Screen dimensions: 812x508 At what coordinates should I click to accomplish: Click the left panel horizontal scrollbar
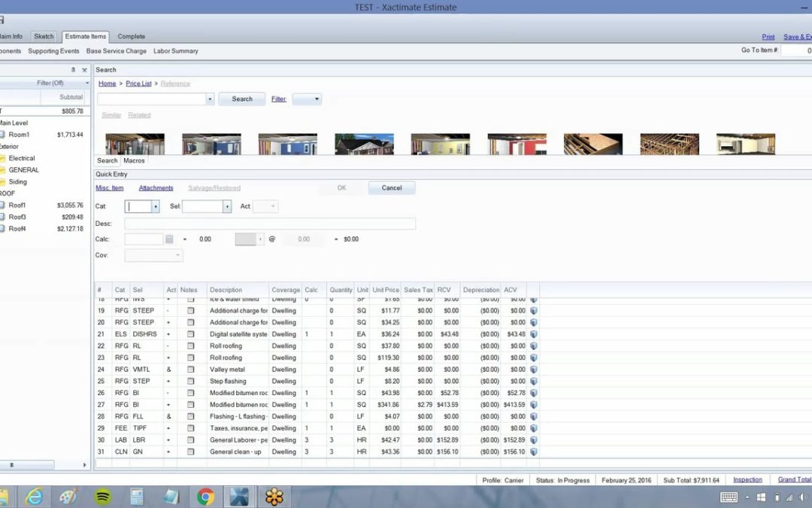click(x=27, y=465)
